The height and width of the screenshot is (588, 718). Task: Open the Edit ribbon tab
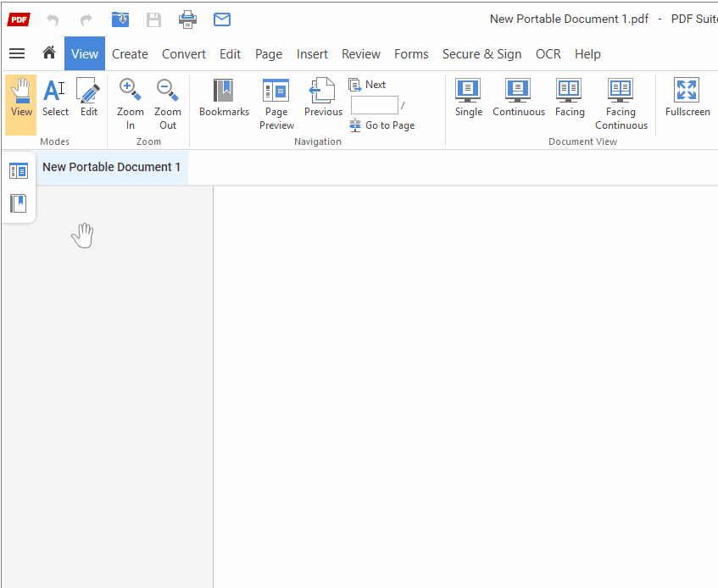click(230, 54)
